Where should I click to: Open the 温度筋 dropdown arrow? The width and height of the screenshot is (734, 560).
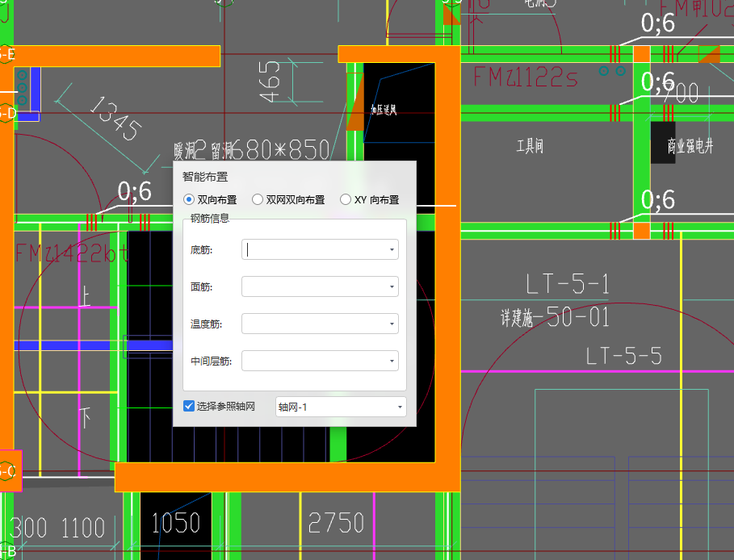coord(392,324)
